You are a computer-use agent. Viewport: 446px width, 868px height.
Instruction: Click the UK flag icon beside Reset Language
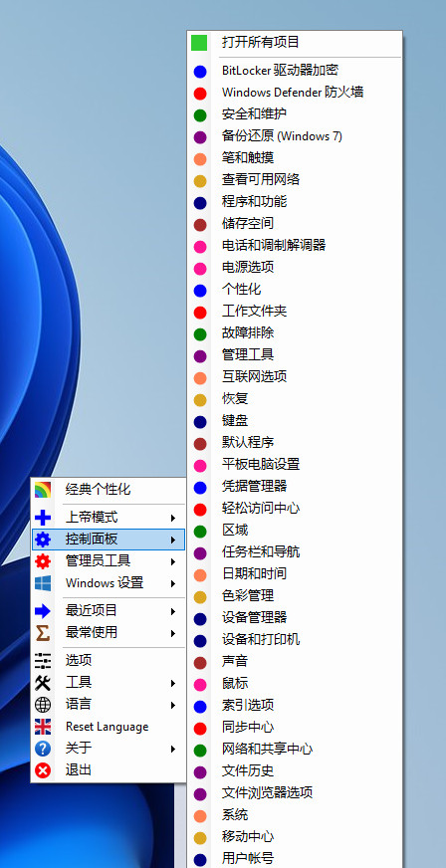pyautogui.click(x=43, y=727)
